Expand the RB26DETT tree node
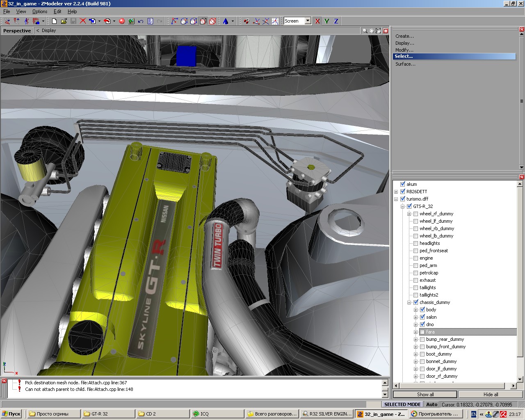This screenshot has width=525, height=420. coord(396,192)
